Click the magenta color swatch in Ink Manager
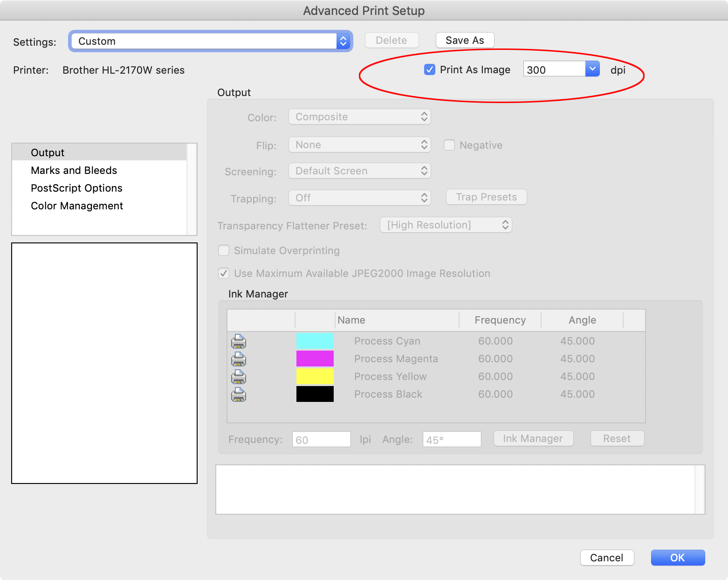728x580 pixels. (x=315, y=359)
